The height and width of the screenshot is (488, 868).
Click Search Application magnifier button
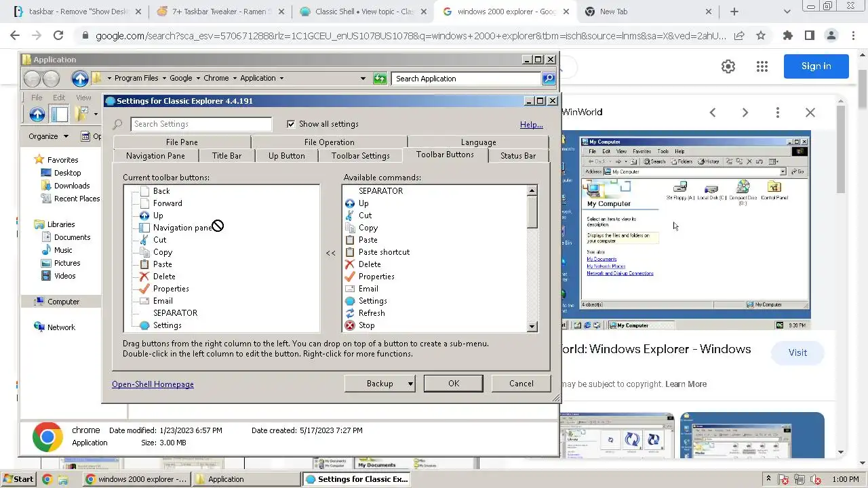[x=549, y=79]
